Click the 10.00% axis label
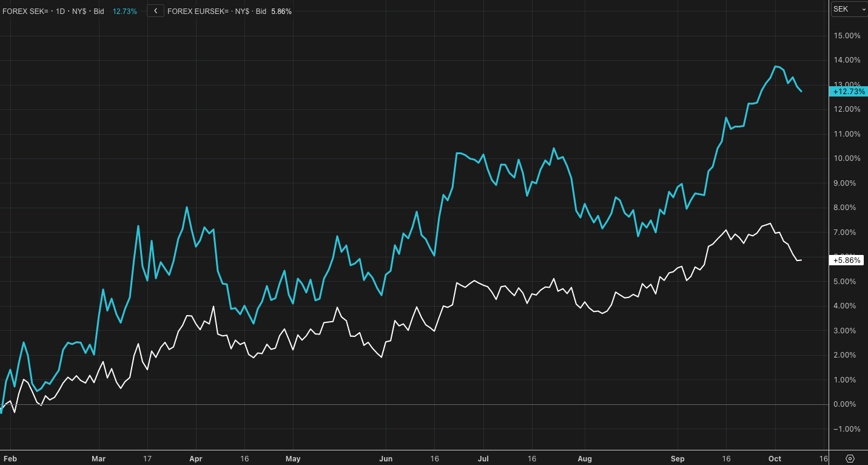This screenshot has width=868, height=465. point(847,158)
